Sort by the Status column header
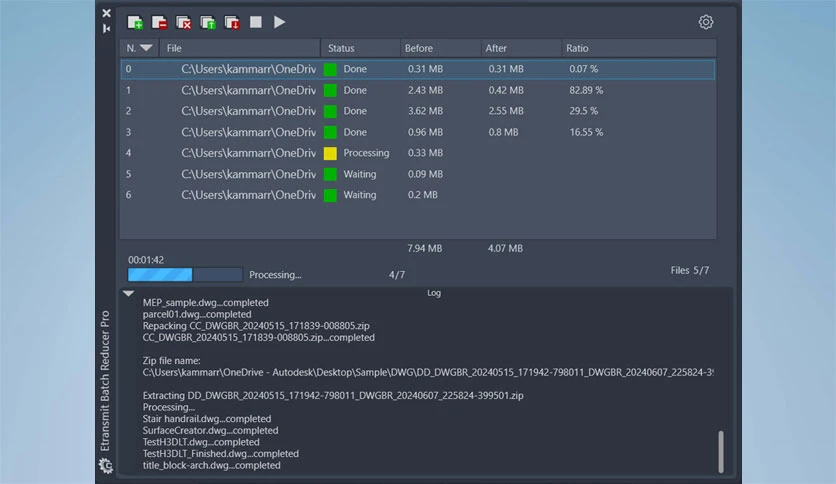 click(360, 48)
